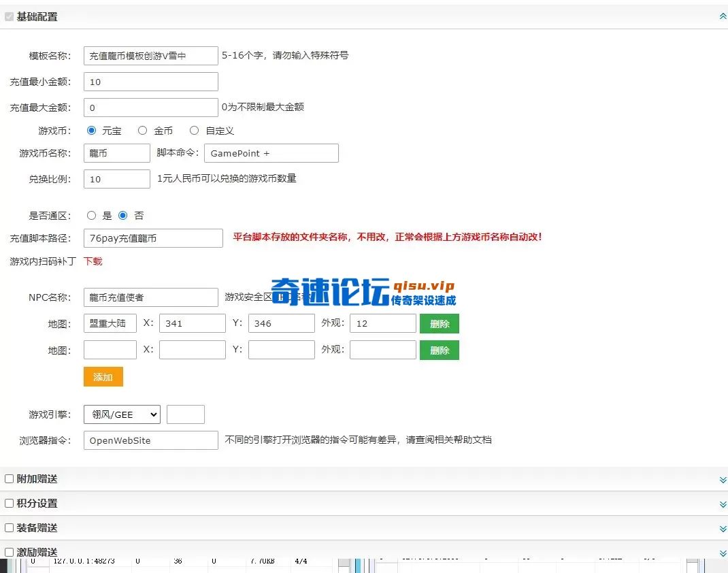Viewport: 728px width, 573px height.
Task: Enable the 附加赠送 checkbox
Action: 10,479
